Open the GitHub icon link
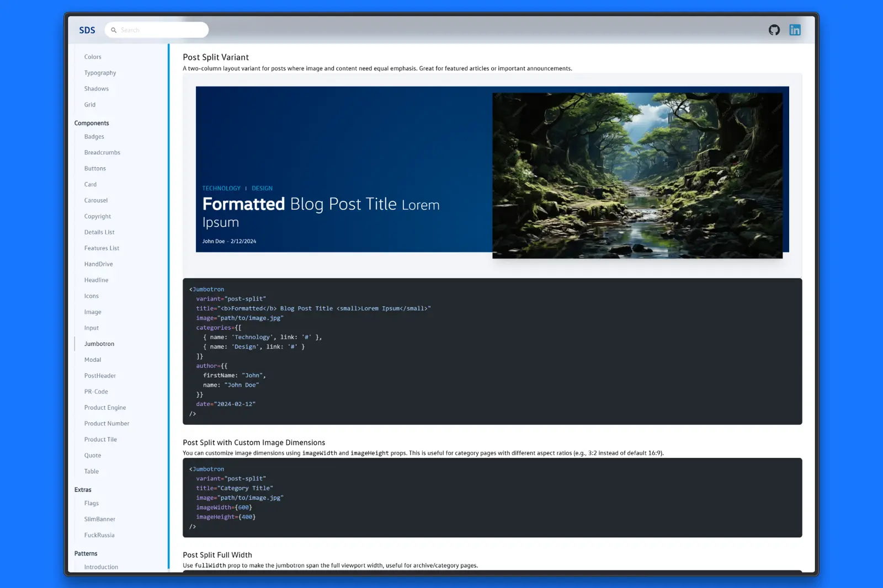 (774, 30)
